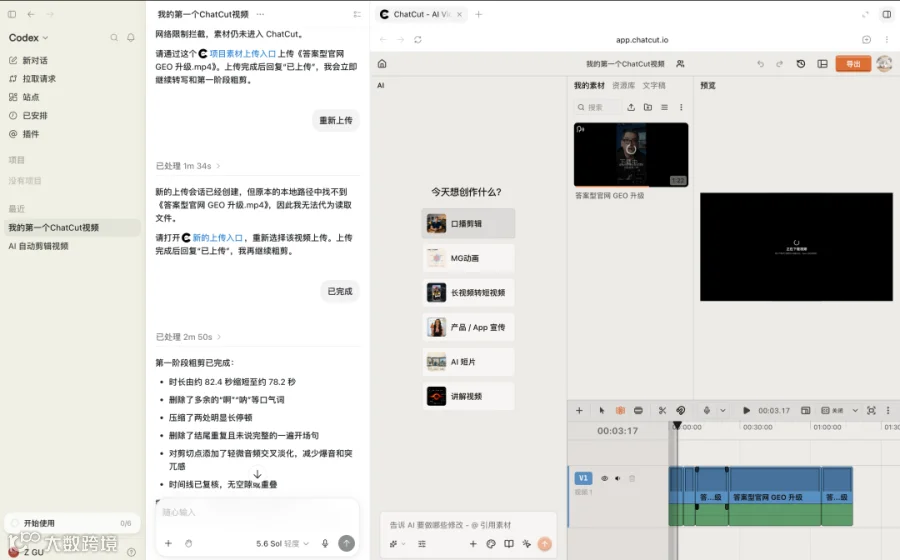Screen dimensions: 900x560
Task: Choose the 口播剪辑 template
Action: click(x=468, y=224)
